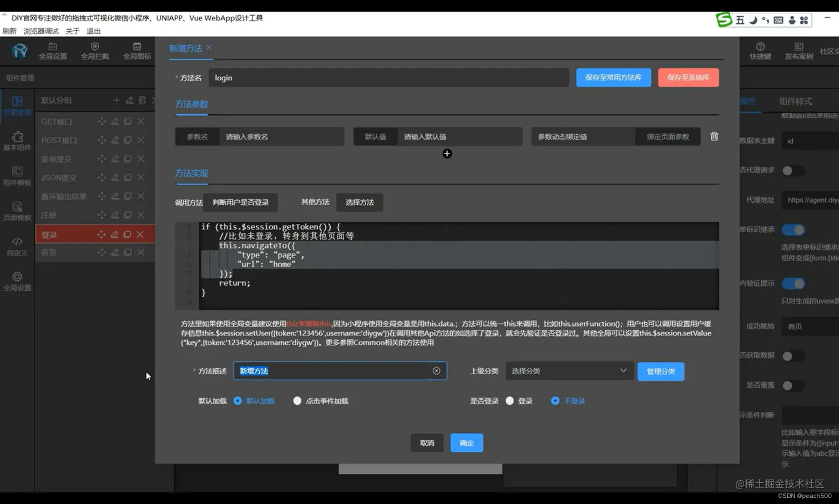Screen dimensions: 839x504
Task: Select 页面管理 in left sidebar
Action: tap(17, 106)
